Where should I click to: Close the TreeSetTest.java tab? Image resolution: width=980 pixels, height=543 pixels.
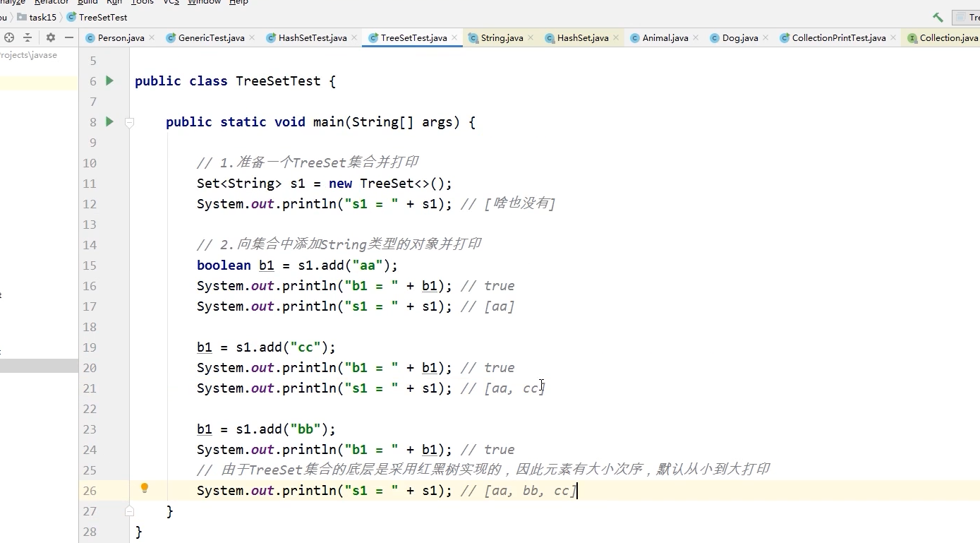pyautogui.click(x=454, y=37)
